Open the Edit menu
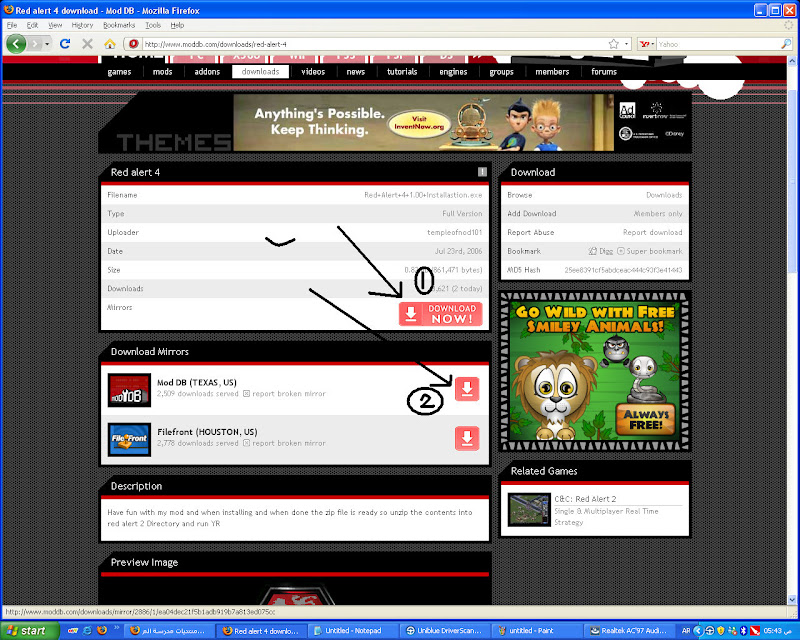Image resolution: width=800 pixels, height=640 pixels. click(32, 25)
